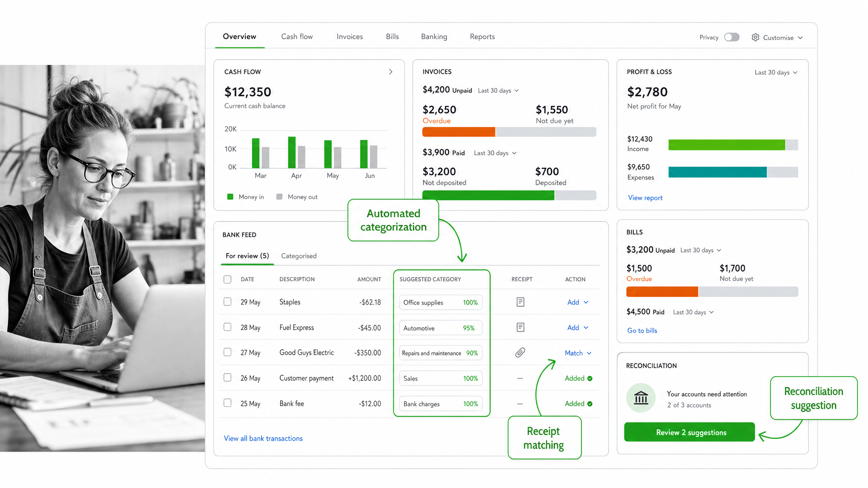Click Add for the Staples transaction
The height and width of the screenshot is (488, 868).
click(573, 302)
